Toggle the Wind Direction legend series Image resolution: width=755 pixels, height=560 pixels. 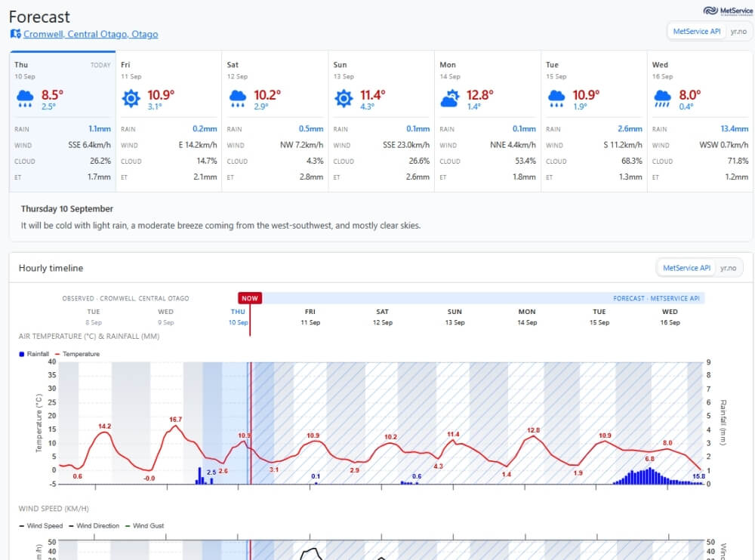(94, 526)
